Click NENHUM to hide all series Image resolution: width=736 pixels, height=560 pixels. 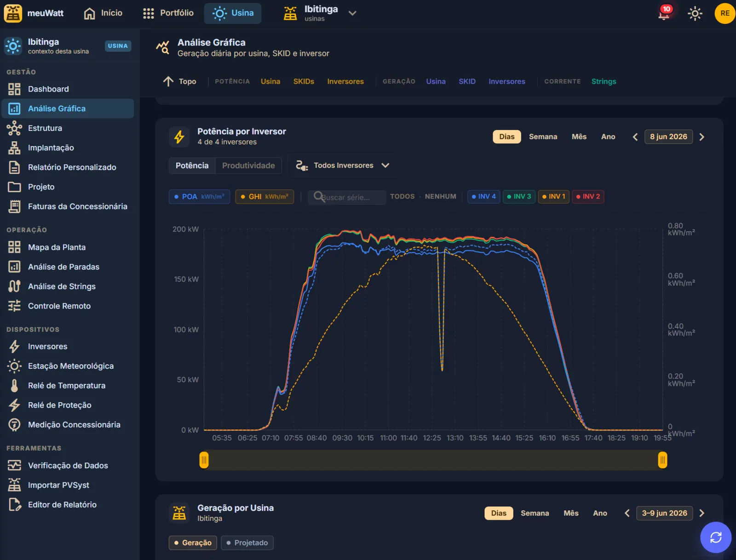[x=440, y=196]
